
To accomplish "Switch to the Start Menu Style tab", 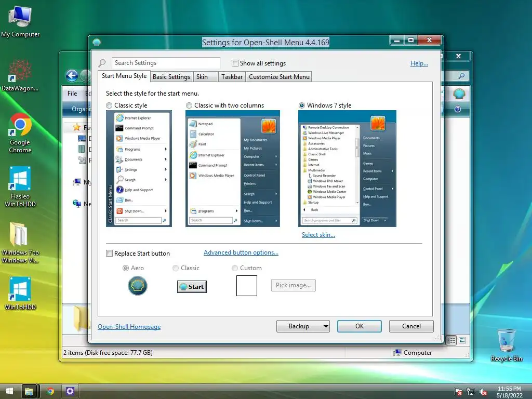I will (x=124, y=76).
